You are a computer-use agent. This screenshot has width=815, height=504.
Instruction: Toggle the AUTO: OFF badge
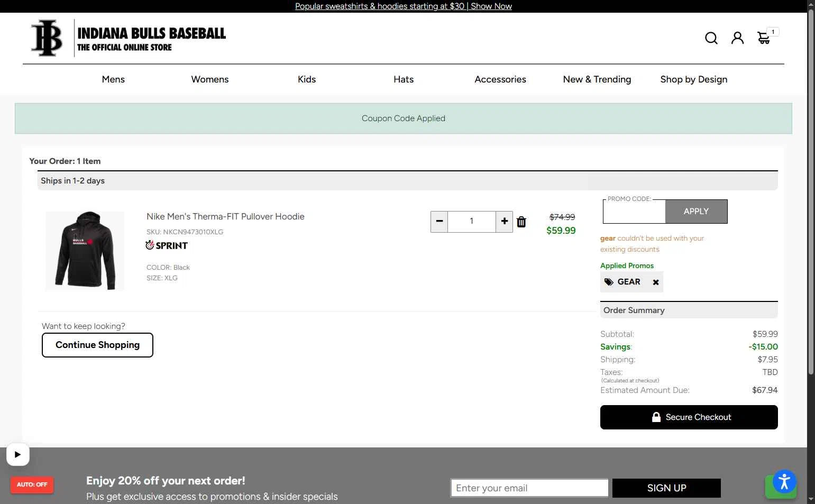tap(32, 484)
